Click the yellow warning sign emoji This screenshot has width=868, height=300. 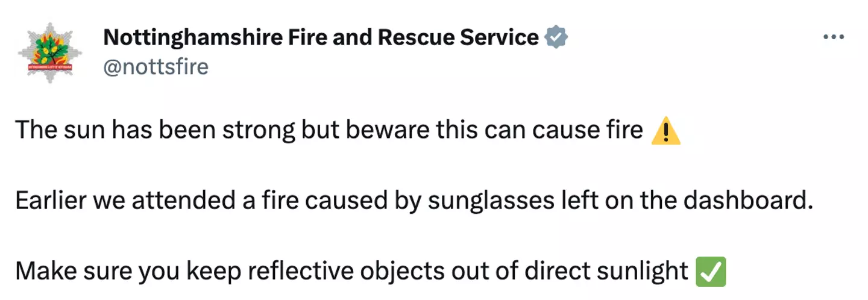[x=666, y=131]
